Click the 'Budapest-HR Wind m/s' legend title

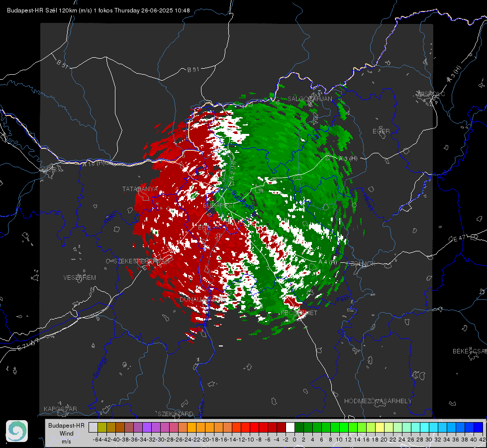(67, 433)
